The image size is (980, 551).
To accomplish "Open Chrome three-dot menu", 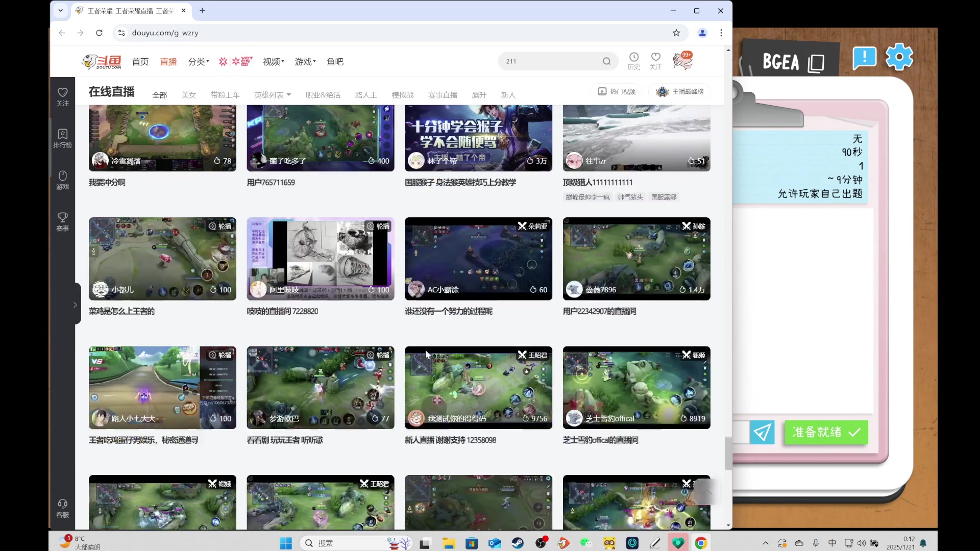I will point(721,33).
